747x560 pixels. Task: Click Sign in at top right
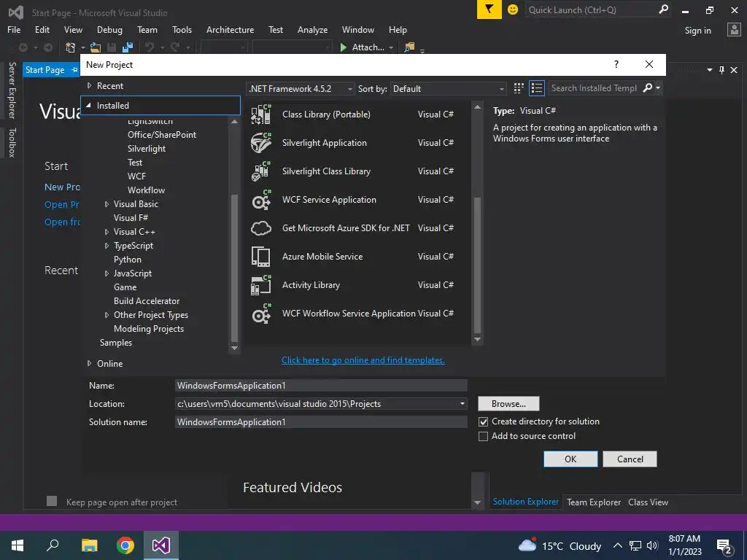click(x=697, y=31)
